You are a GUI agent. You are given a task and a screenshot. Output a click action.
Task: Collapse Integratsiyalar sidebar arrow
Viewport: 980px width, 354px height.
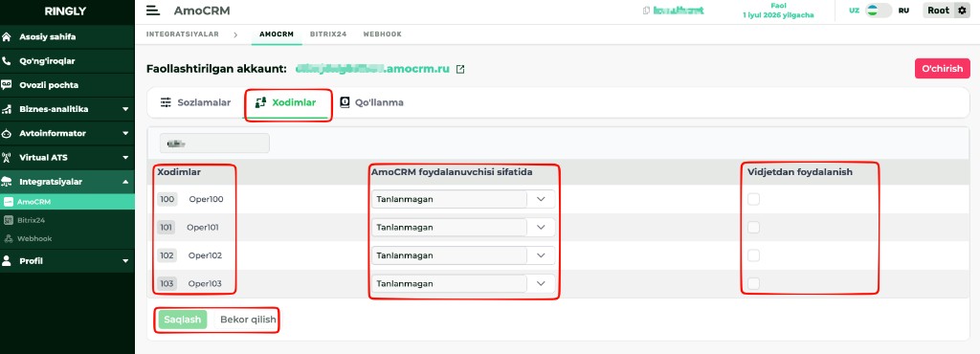[x=125, y=182]
